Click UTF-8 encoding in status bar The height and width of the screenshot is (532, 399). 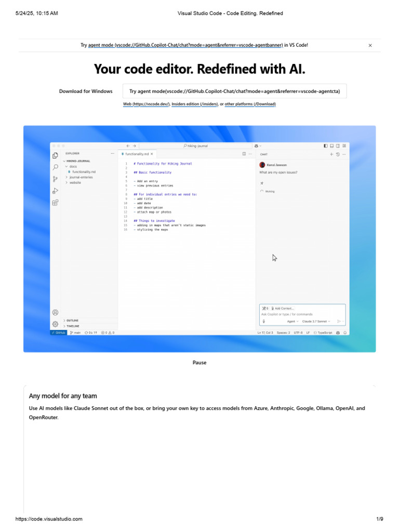click(298, 333)
